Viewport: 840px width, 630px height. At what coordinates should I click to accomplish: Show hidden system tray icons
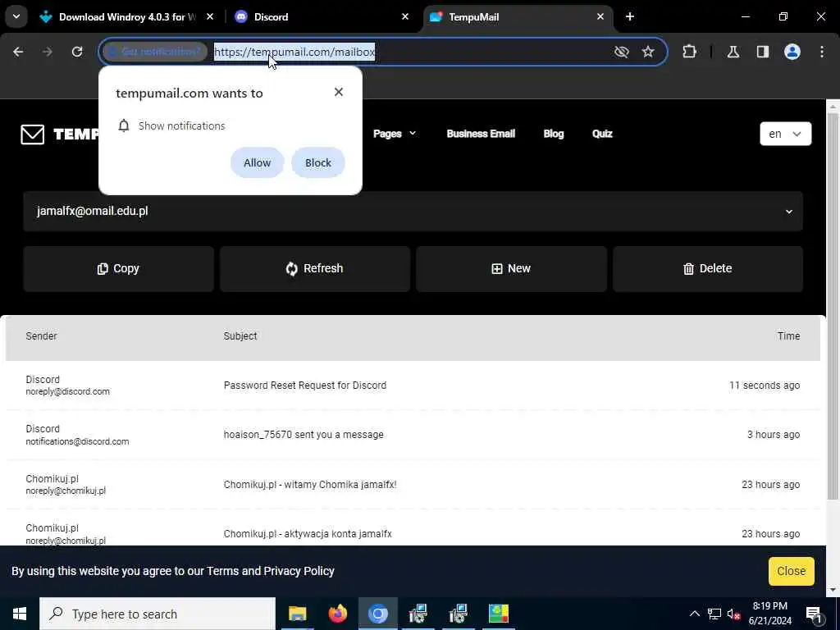694,614
